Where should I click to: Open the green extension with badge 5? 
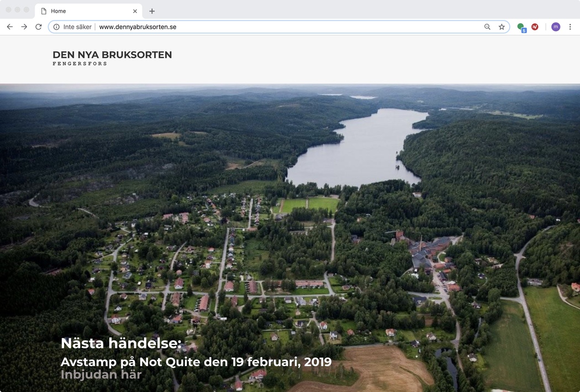(521, 27)
